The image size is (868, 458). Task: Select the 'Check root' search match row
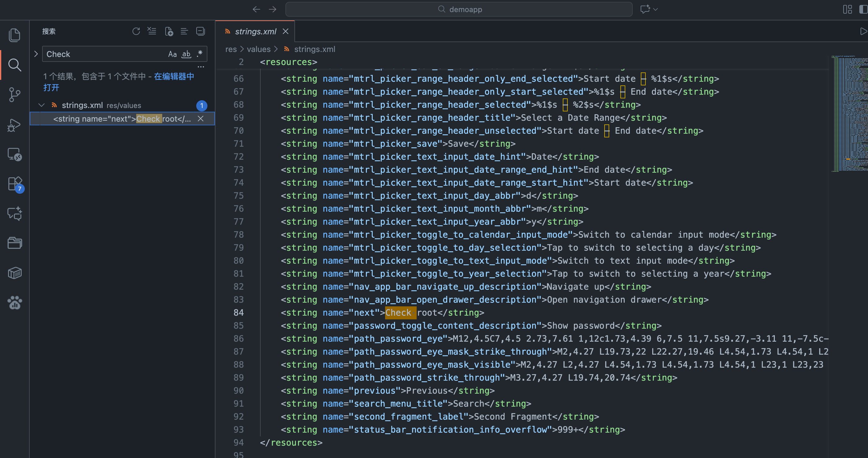[122, 119]
